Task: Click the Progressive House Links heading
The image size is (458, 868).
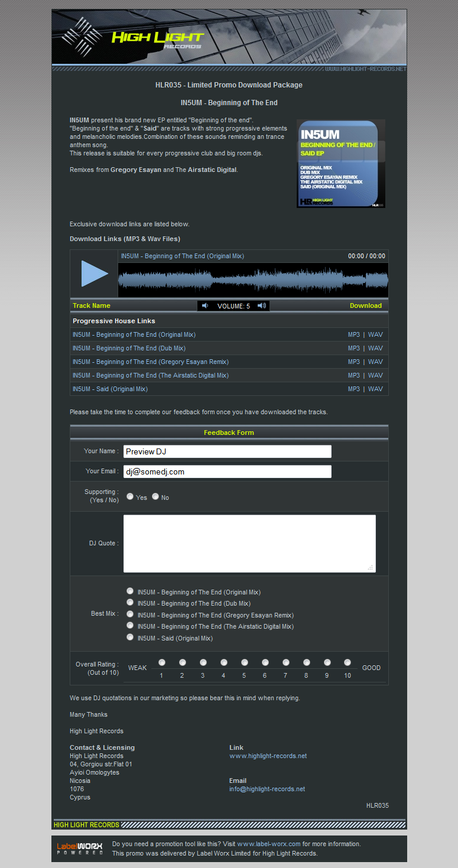Action: (x=114, y=321)
